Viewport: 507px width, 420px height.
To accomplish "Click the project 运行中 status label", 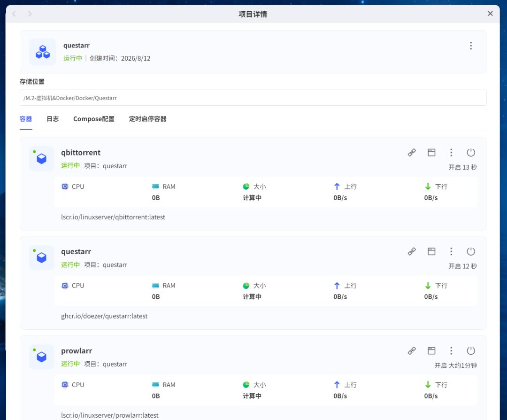I will (73, 58).
